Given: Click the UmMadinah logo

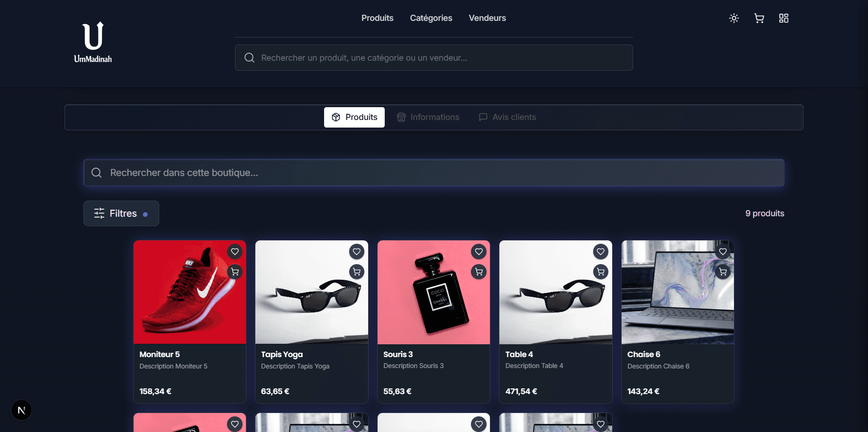Looking at the screenshot, I should pos(93,43).
